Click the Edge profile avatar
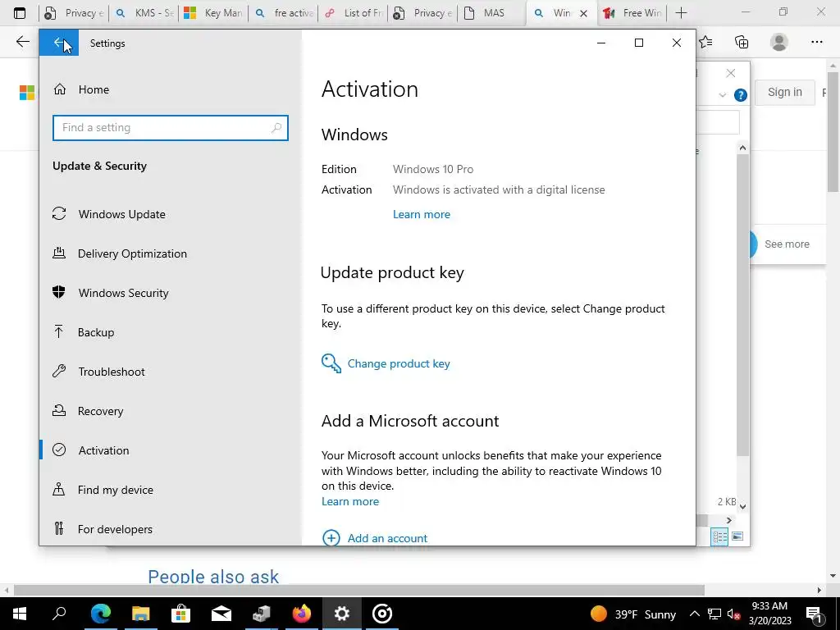This screenshot has width=840, height=630. (779, 42)
